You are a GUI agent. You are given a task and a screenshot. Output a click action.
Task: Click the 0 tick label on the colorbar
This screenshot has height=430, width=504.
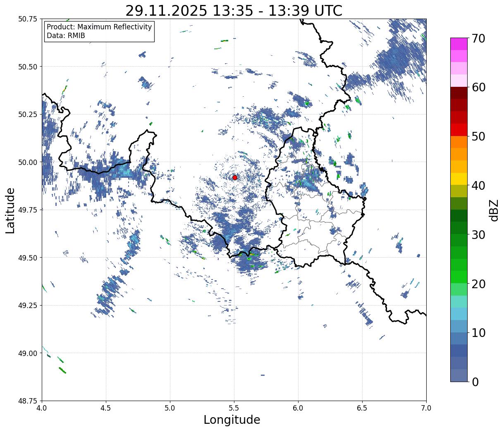coord(475,382)
